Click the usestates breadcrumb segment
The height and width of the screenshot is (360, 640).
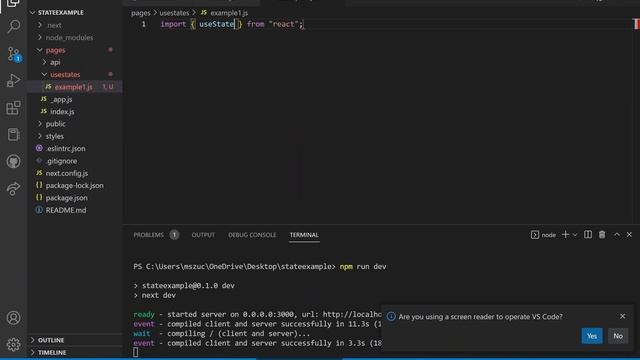click(174, 13)
